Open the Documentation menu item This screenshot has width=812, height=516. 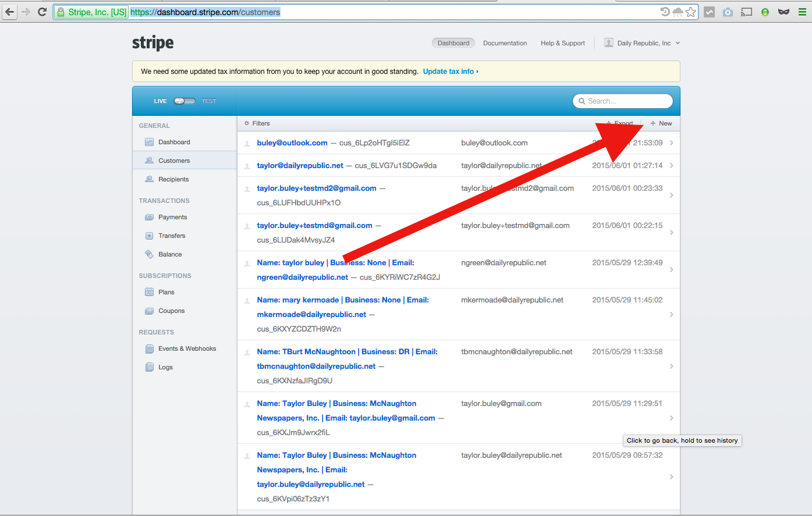tap(505, 43)
